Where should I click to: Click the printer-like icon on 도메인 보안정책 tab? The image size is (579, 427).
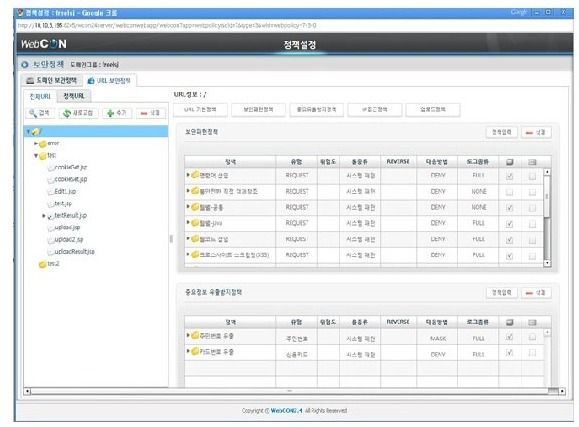point(30,81)
